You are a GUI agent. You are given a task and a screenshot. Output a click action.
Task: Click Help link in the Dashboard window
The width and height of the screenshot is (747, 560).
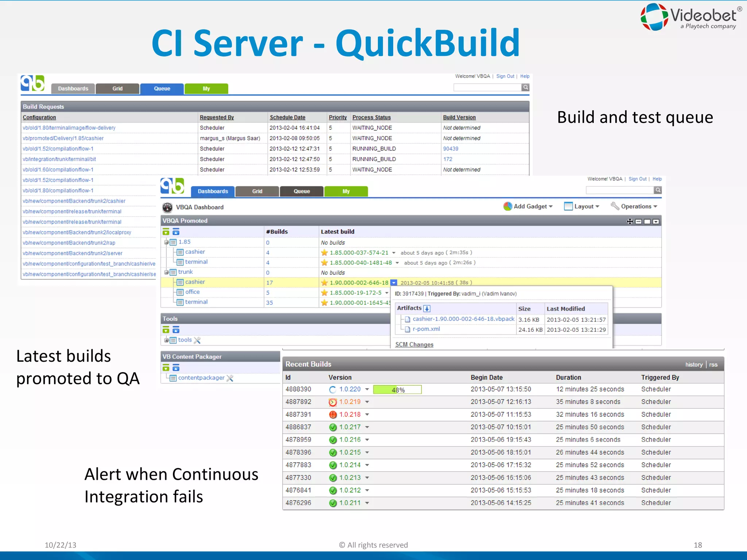[x=657, y=179]
